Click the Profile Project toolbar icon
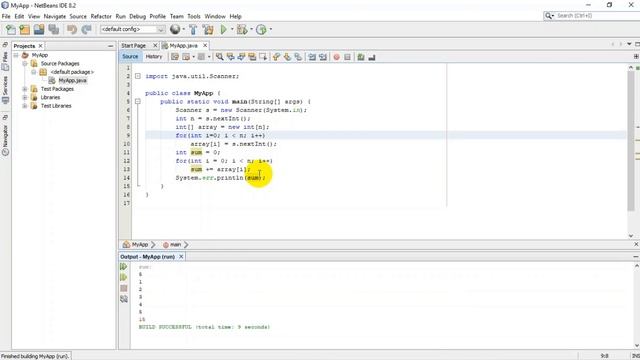This screenshot has width=640, height=360. point(261,29)
